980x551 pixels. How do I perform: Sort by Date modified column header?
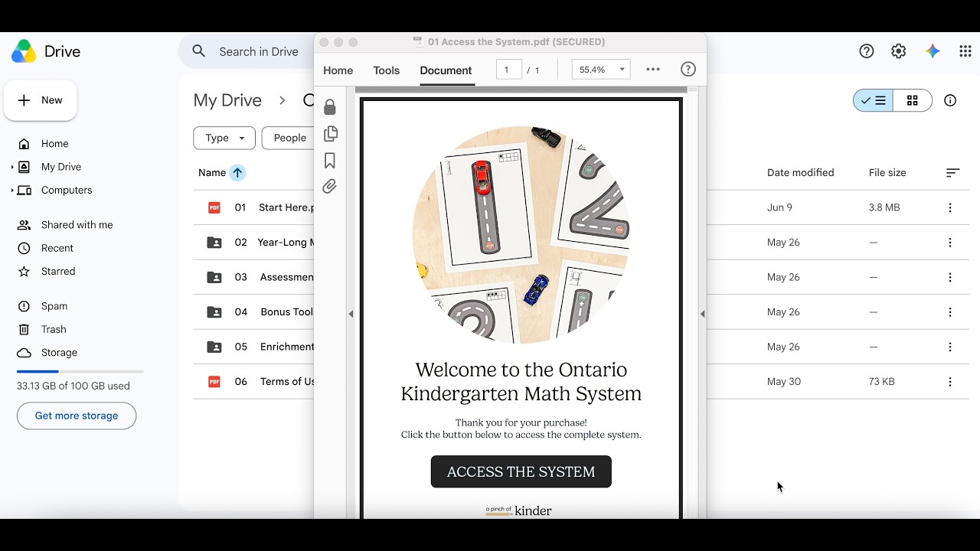pos(801,173)
